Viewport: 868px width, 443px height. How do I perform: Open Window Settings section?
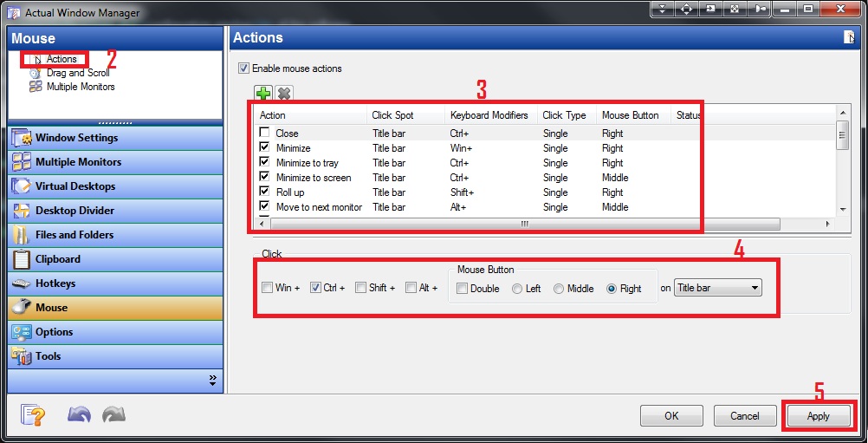[115, 137]
